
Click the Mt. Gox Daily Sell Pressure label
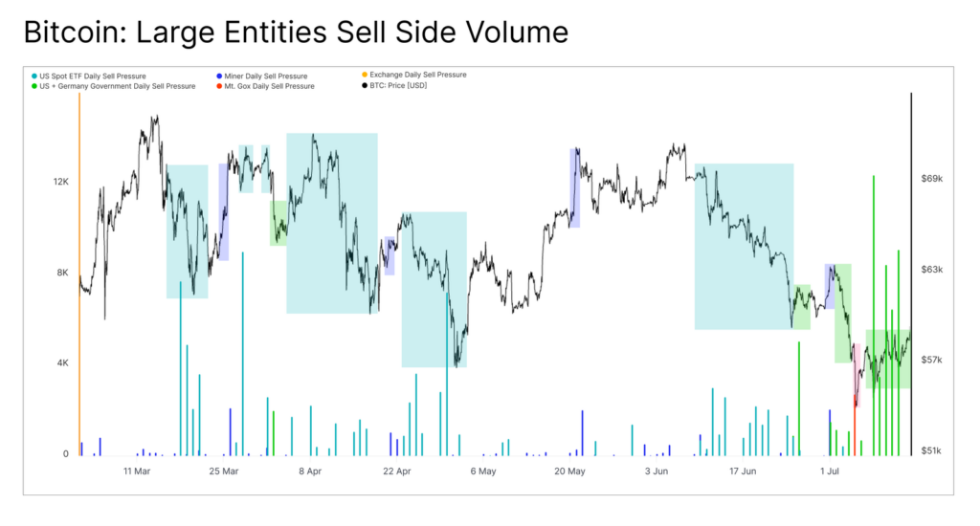269,86
